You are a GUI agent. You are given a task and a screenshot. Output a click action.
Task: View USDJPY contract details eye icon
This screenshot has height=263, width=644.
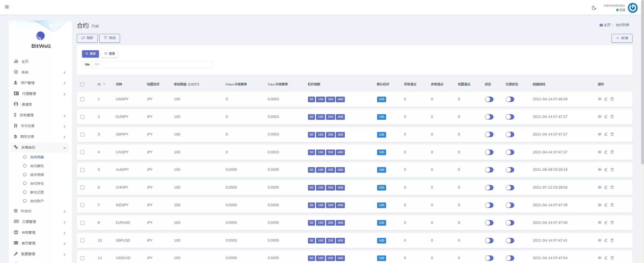(599, 99)
